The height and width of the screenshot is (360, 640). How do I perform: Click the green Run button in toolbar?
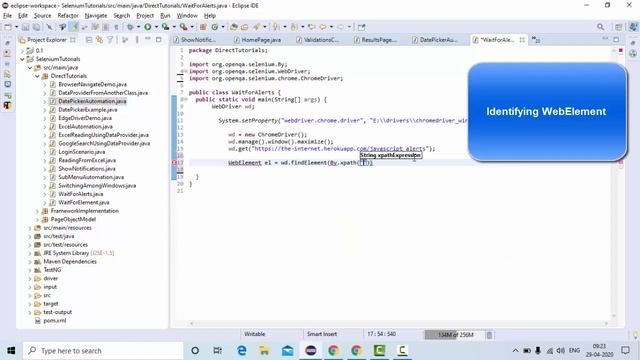pos(147,27)
